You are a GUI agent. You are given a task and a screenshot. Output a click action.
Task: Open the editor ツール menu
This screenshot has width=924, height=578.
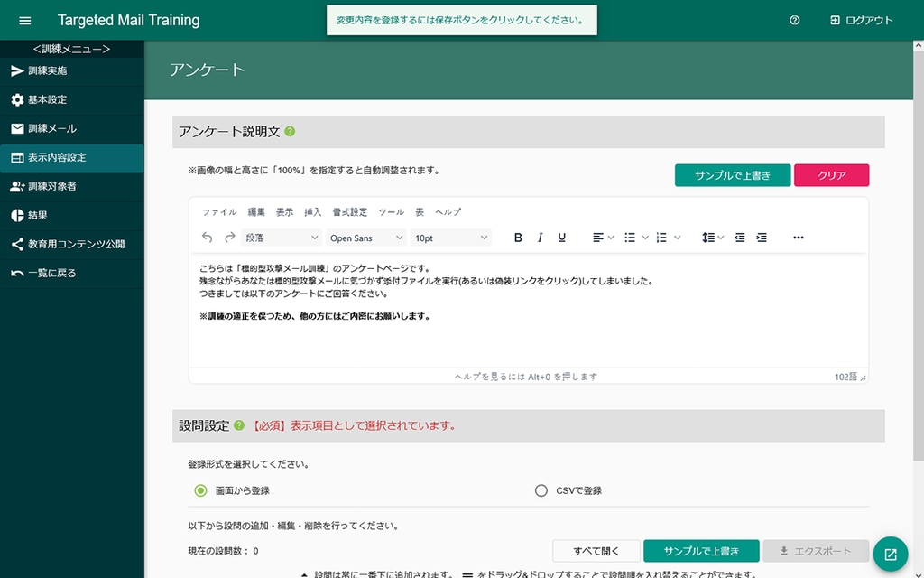point(392,211)
